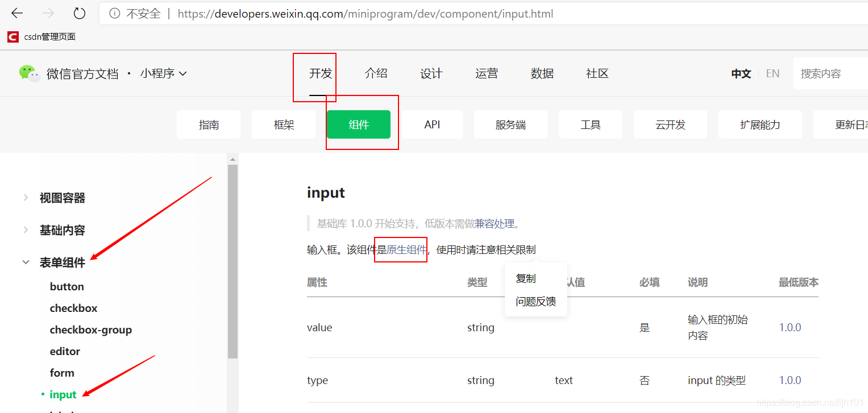Click the site info icon in address bar
This screenshot has width=868, height=413.
[x=115, y=14]
